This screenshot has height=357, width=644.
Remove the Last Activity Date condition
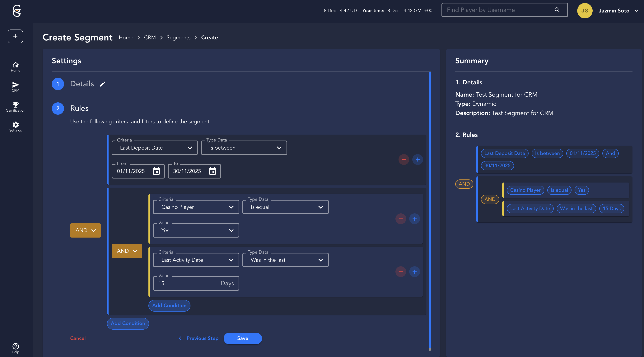[400, 271]
